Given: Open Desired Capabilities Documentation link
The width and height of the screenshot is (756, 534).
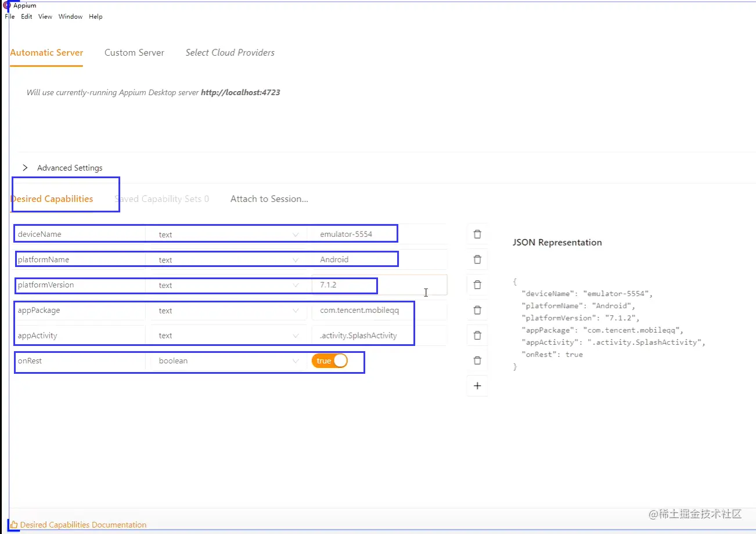Looking at the screenshot, I should 83,525.
